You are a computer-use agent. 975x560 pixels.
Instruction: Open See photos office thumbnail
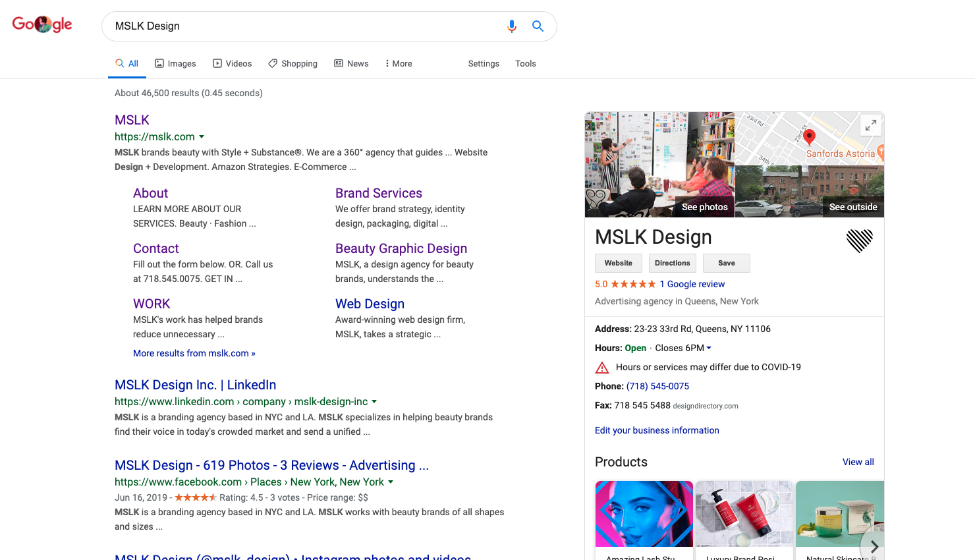pos(659,165)
